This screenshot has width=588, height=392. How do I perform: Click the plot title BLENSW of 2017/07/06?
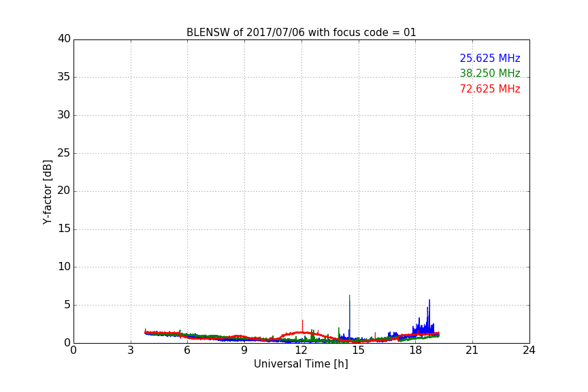[x=301, y=33]
